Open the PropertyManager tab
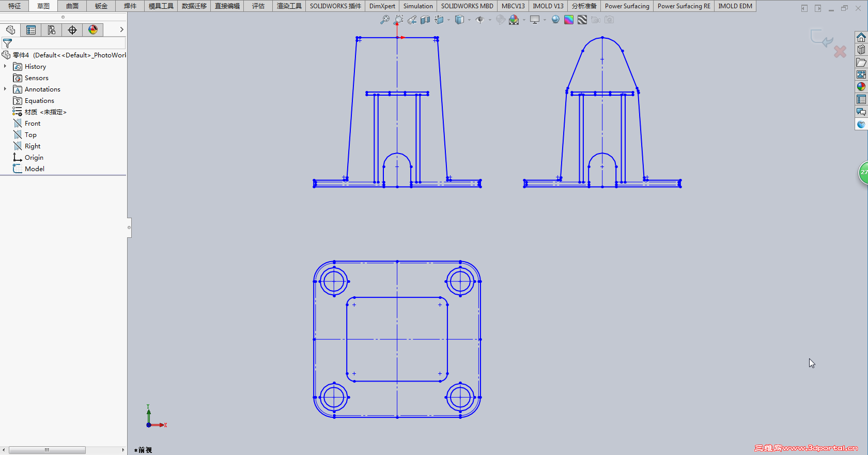The image size is (868, 455). coord(31,30)
